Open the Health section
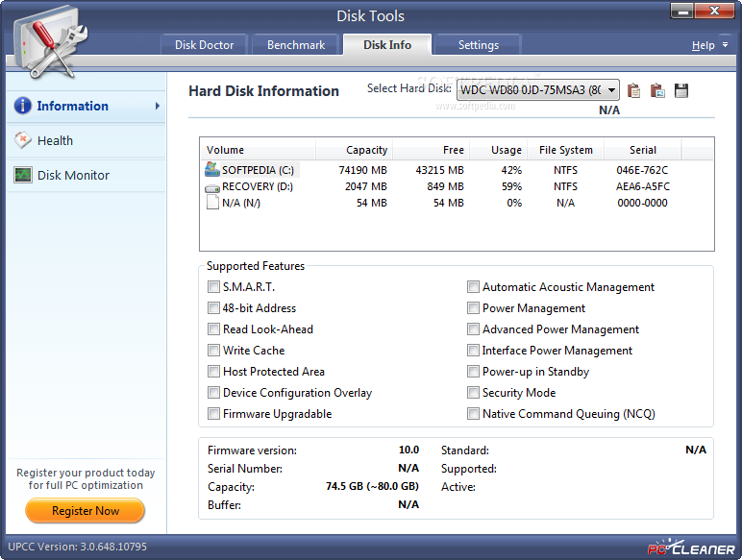This screenshot has height=560, width=742. (x=87, y=140)
